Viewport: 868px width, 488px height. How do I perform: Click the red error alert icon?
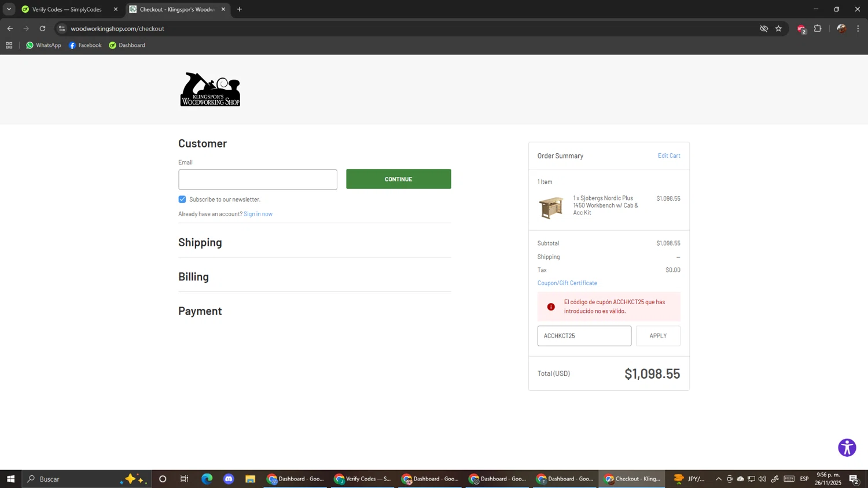pos(551,307)
